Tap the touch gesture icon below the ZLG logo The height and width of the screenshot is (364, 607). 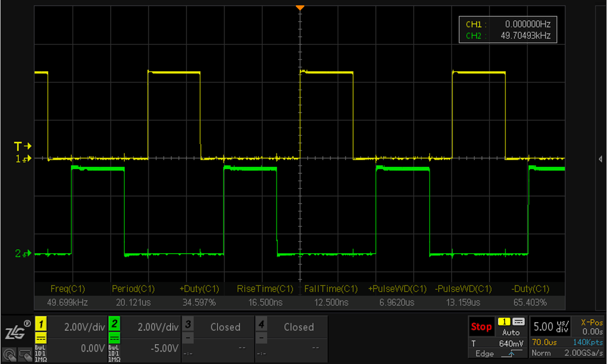[9, 354]
